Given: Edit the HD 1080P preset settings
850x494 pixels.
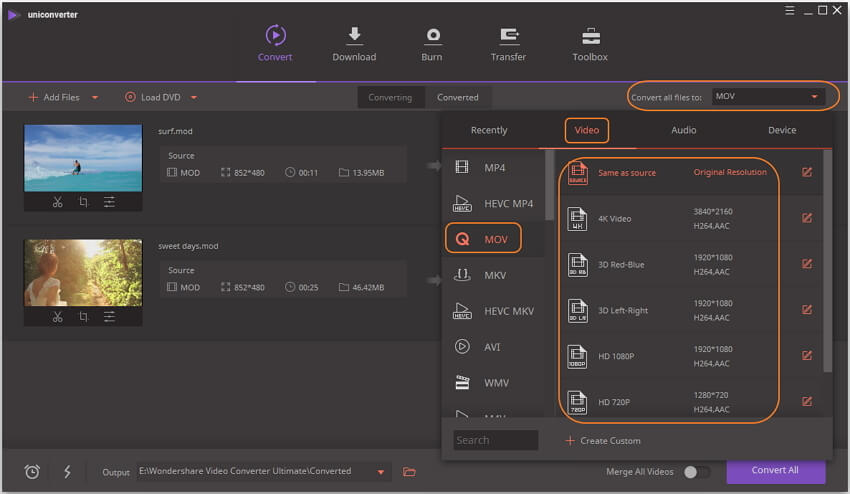Looking at the screenshot, I should 807,356.
